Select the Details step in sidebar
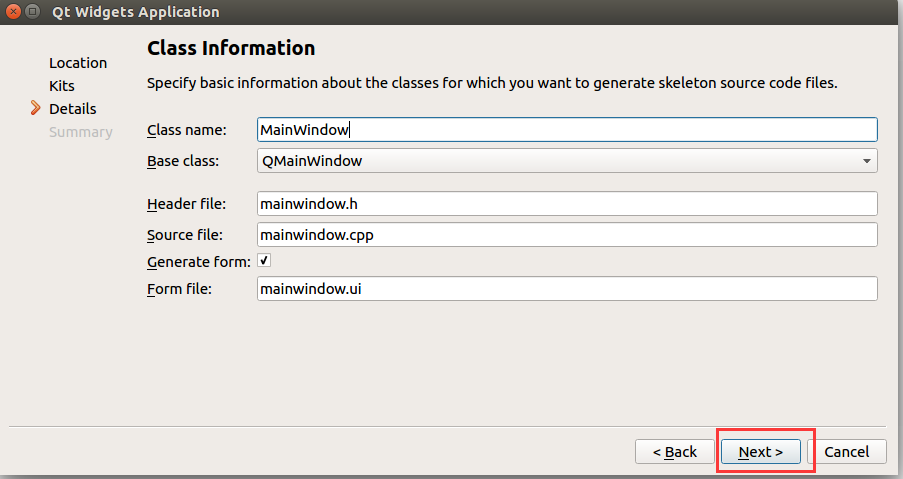Viewport: 903px width, 479px height. pyautogui.click(x=73, y=108)
